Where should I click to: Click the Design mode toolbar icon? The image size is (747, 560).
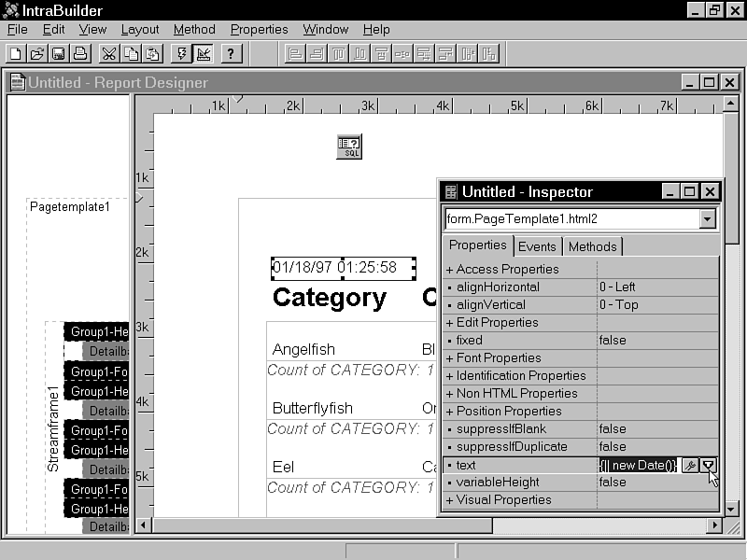coord(204,53)
